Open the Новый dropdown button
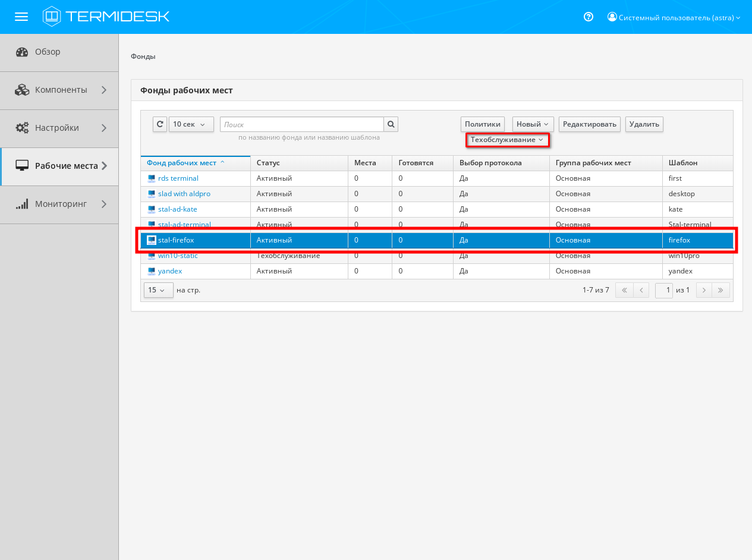The width and height of the screenshot is (752, 560). click(533, 124)
